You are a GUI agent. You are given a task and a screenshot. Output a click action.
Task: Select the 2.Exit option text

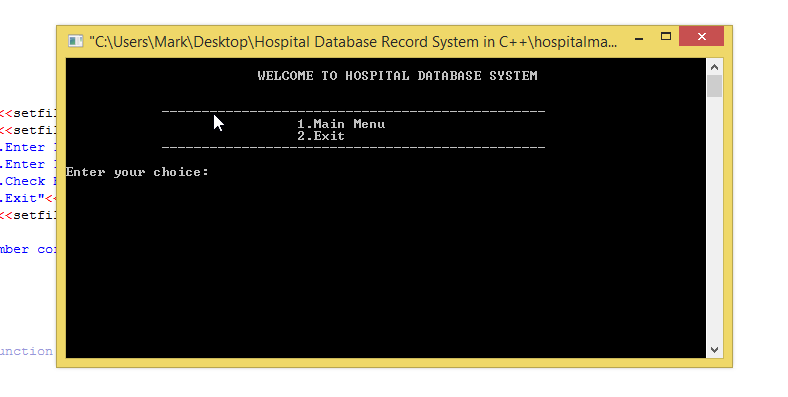pyautogui.click(x=321, y=136)
